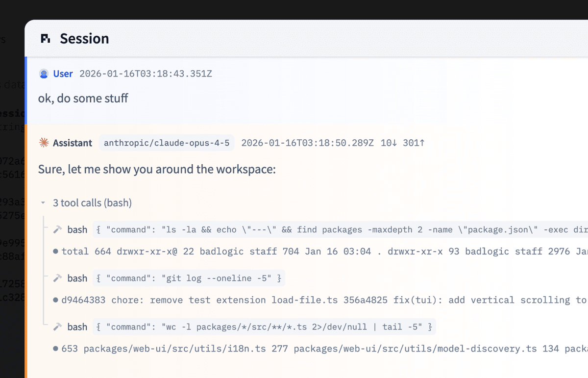Click the anthropic/claude-opus-4-5 model badge
This screenshot has height=378, width=588.
coord(167,143)
